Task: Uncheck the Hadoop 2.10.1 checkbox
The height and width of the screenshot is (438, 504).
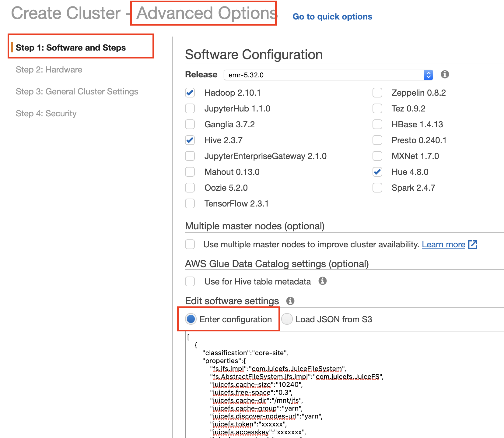Action: pyautogui.click(x=190, y=93)
